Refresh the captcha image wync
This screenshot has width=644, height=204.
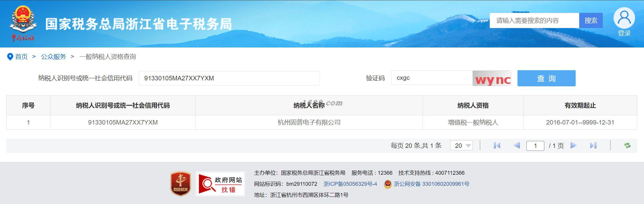(x=492, y=78)
